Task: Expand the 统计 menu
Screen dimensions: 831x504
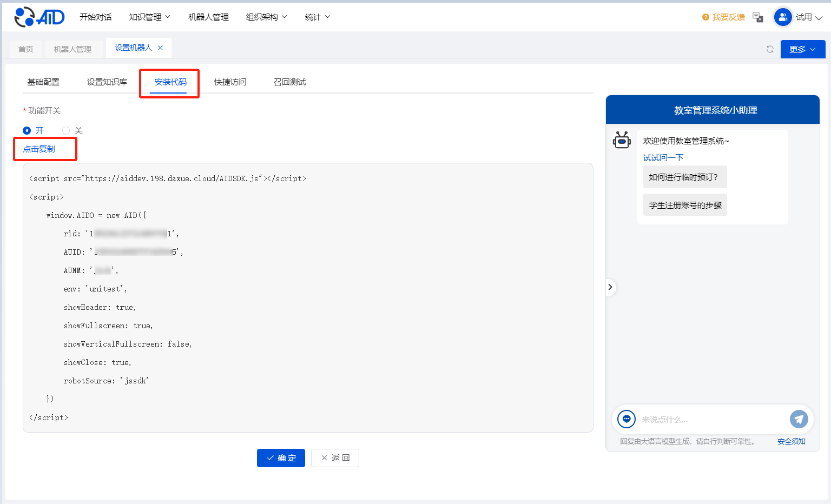Action: (318, 17)
